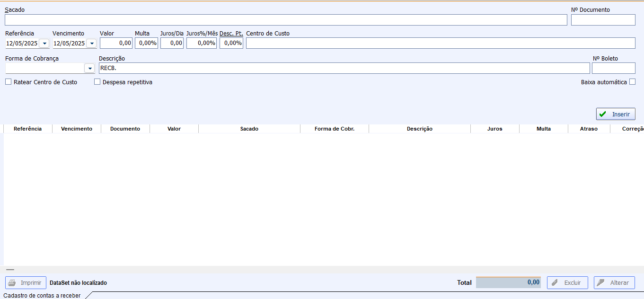This screenshot has height=299, width=644.
Task: Click the Nº Boleto input field
Action: coord(613,68)
